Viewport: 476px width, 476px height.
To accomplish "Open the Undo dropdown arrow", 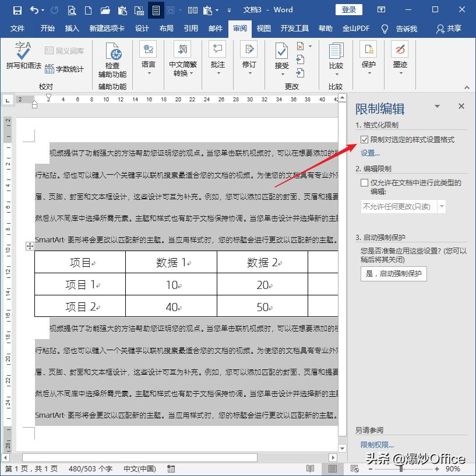I will tap(43, 9).
